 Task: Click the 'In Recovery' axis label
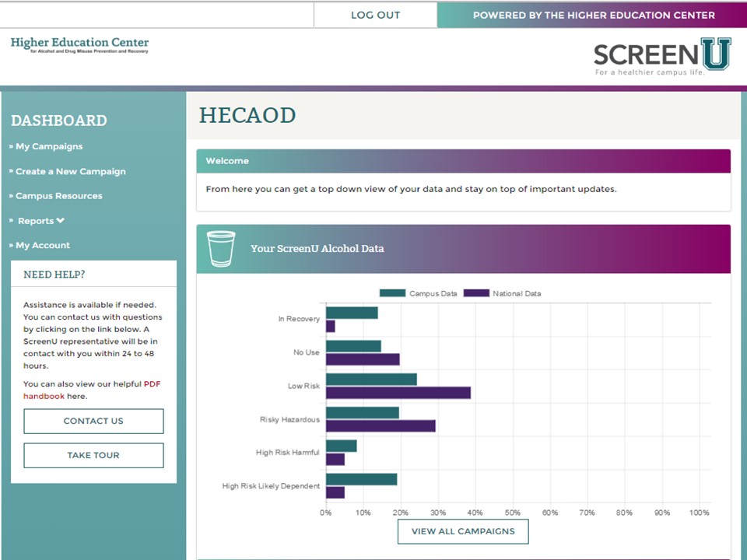299,319
